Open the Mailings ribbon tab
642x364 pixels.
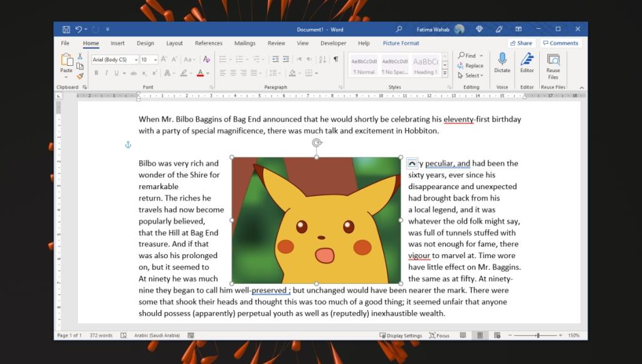pos(245,43)
